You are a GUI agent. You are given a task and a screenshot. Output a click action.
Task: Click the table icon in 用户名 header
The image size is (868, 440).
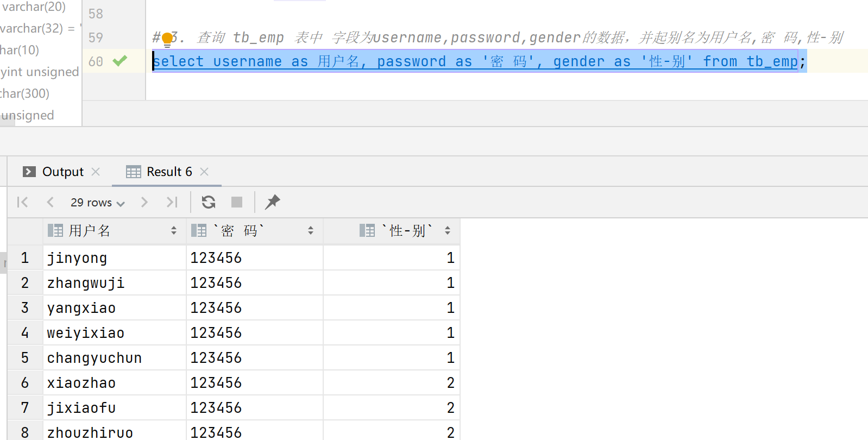tap(55, 231)
